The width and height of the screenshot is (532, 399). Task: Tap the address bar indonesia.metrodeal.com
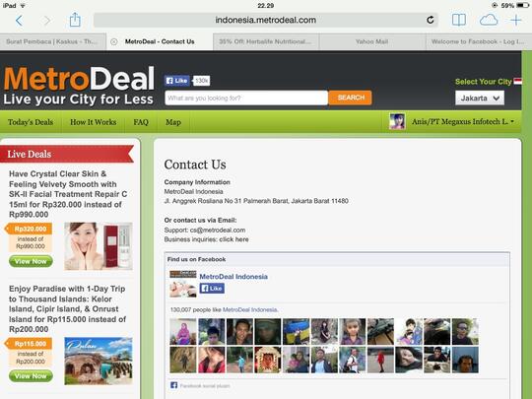(x=266, y=20)
